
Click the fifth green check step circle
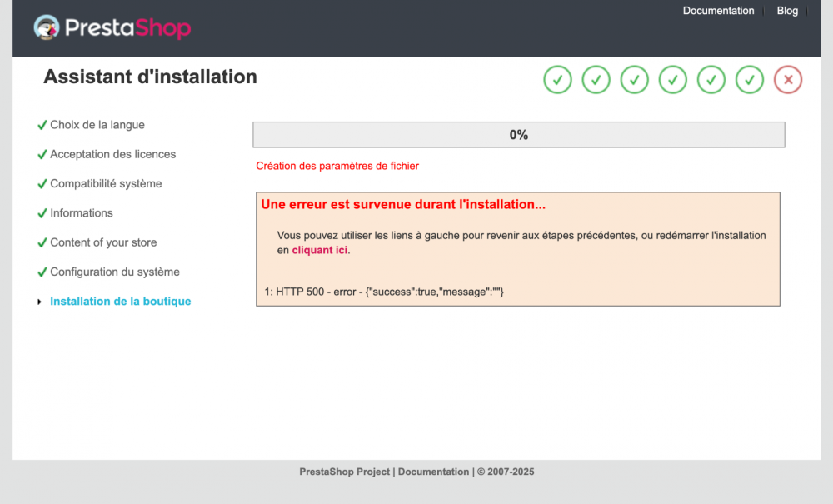pos(711,80)
